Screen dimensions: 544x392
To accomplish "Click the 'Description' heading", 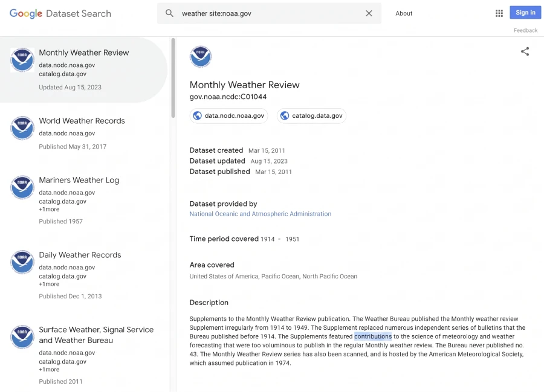I will (x=209, y=303).
